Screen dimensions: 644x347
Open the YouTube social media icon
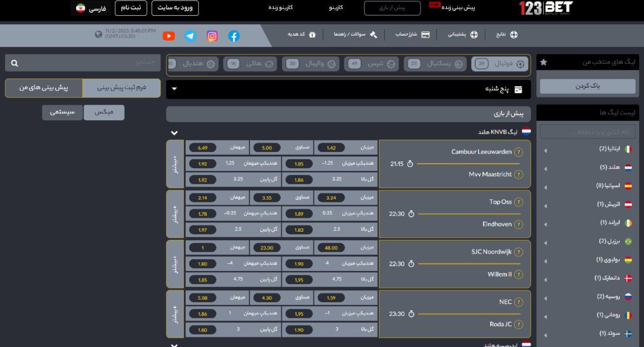click(169, 36)
